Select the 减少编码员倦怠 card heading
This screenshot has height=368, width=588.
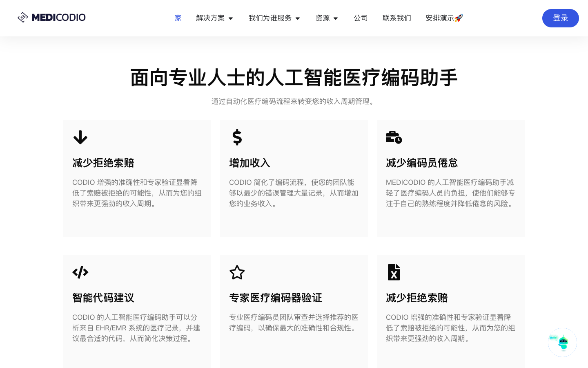[x=422, y=163]
